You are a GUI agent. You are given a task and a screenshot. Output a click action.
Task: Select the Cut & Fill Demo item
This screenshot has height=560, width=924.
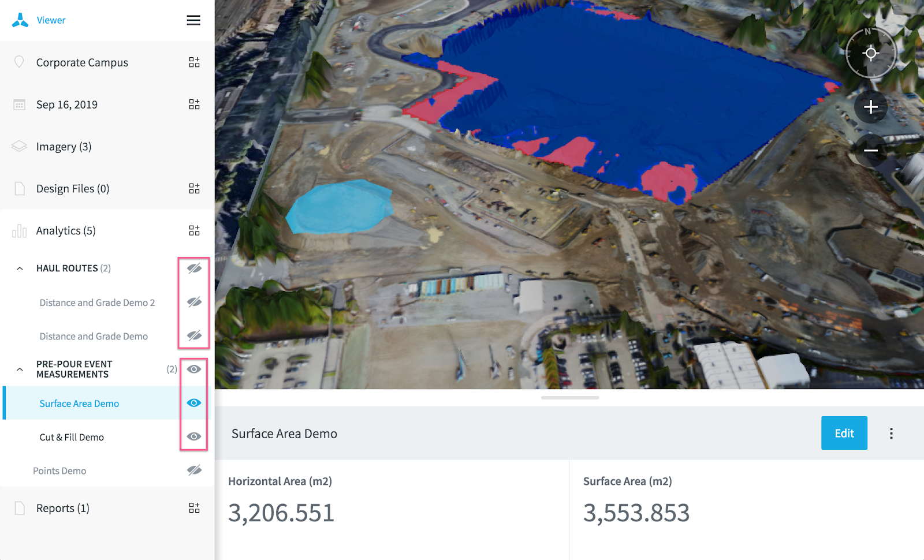(72, 437)
